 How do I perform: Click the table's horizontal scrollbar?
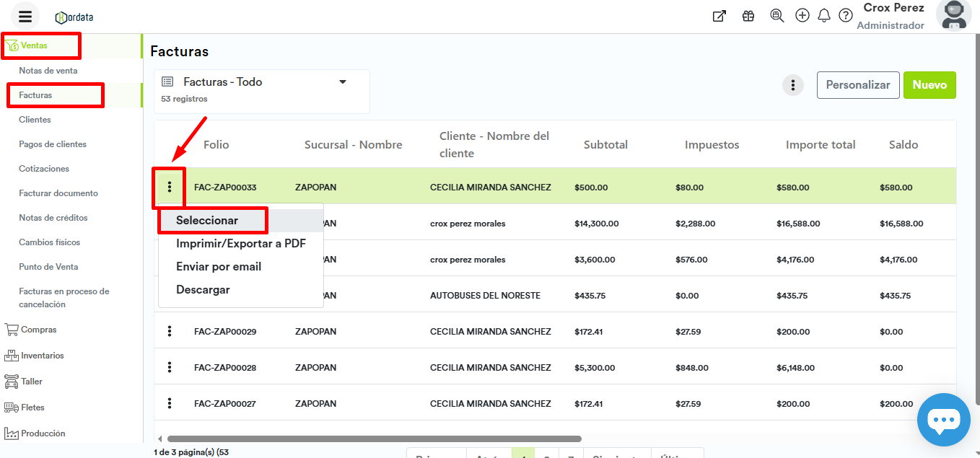click(x=374, y=439)
